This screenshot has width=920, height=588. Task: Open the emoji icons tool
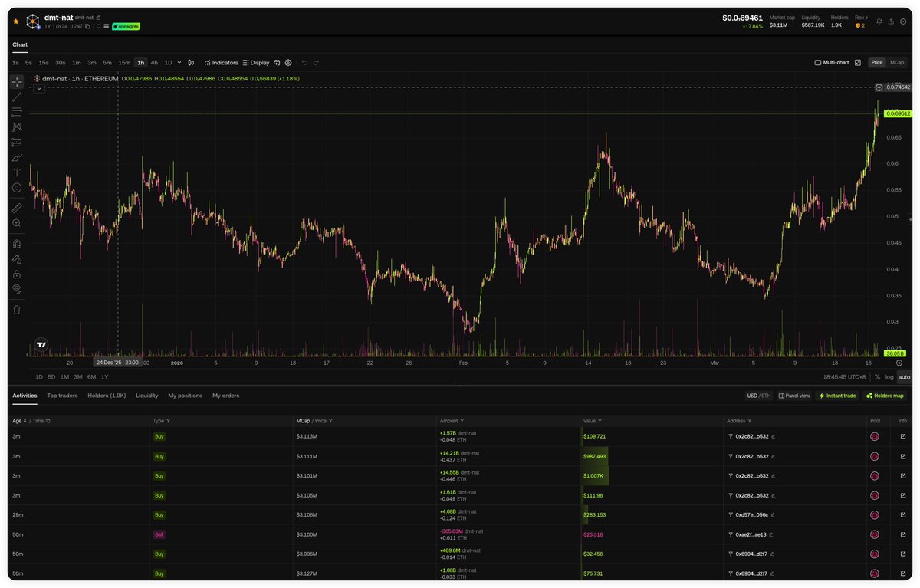coord(17,188)
